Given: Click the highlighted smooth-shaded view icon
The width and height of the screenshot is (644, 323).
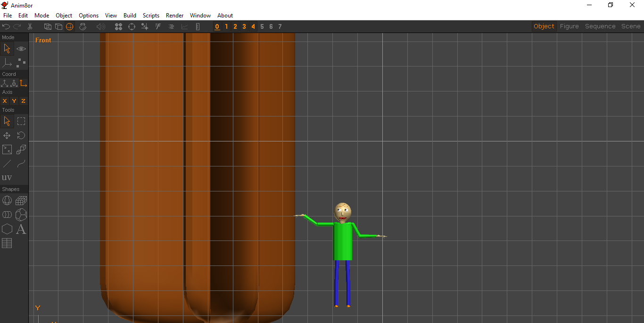Looking at the screenshot, I should [x=70, y=26].
